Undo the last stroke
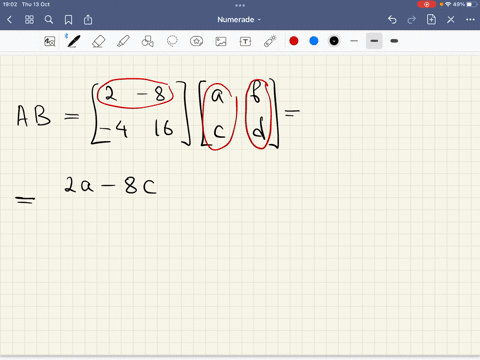Screen dimensions: 480x360 (392, 20)
